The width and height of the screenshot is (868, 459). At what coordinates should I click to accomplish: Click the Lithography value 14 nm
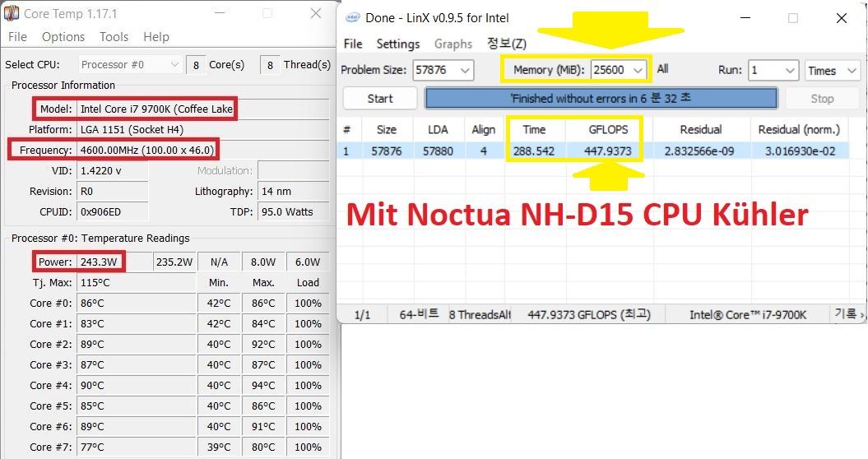(x=294, y=191)
